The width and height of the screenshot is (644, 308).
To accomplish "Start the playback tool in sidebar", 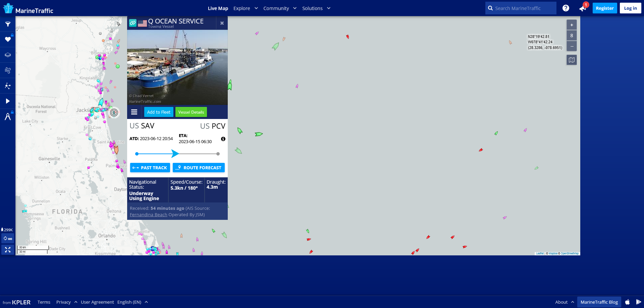I will 8,101.
